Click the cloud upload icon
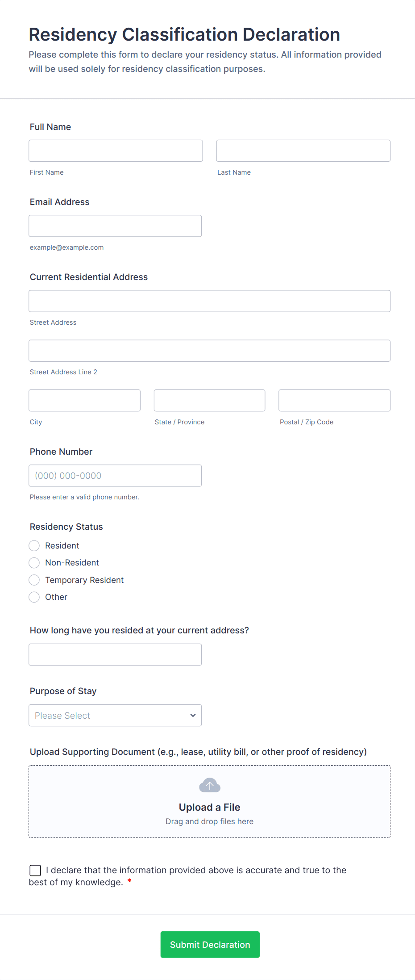The image size is (415, 980). [209, 785]
